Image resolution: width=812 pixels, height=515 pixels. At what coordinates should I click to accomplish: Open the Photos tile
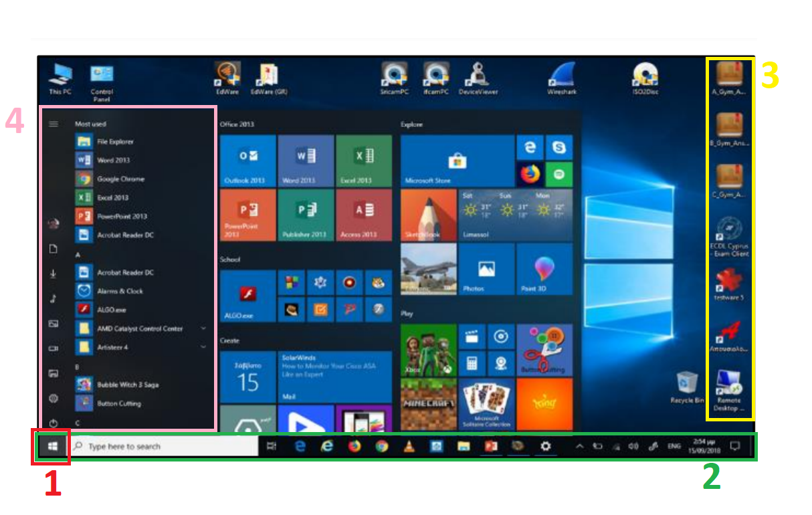click(486, 269)
